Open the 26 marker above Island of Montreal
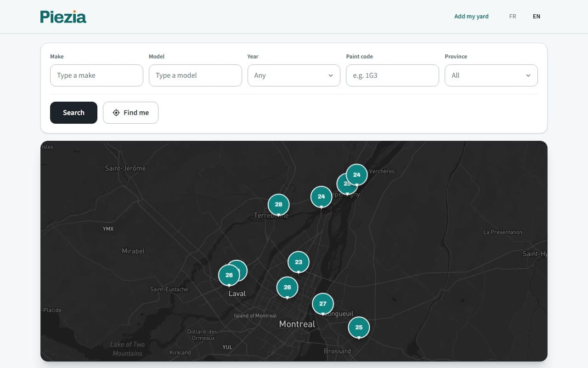588x368 pixels. click(287, 287)
